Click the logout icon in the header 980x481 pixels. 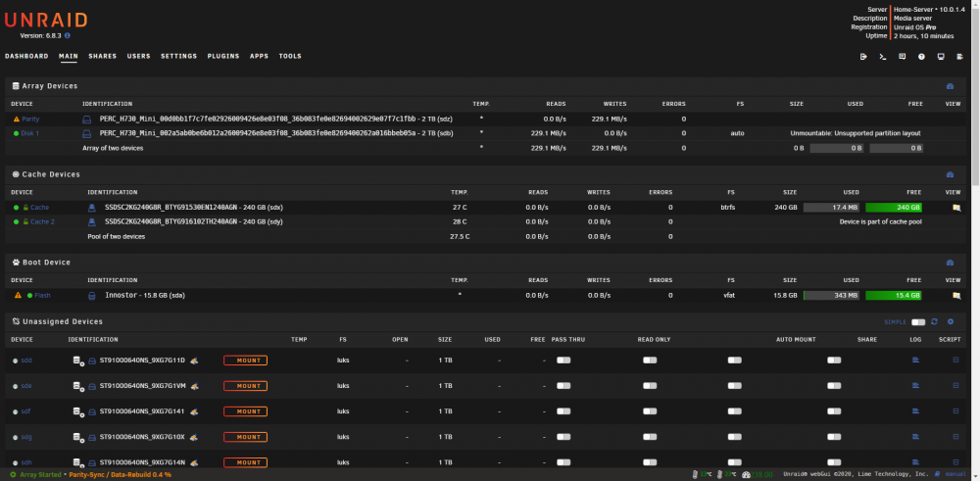pos(863,56)
